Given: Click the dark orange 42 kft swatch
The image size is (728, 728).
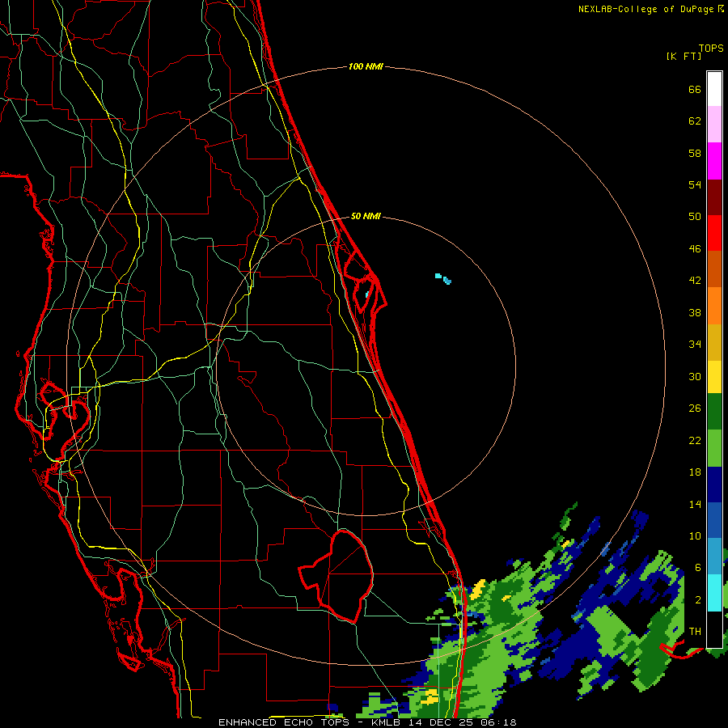Looking at the screenshot, I should point(714,269).
